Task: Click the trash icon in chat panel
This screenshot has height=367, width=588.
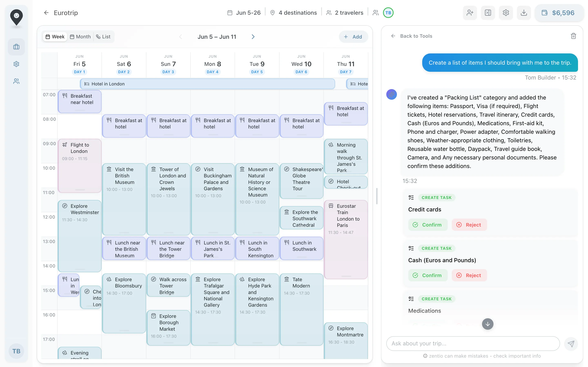Action: click(573, 36)
